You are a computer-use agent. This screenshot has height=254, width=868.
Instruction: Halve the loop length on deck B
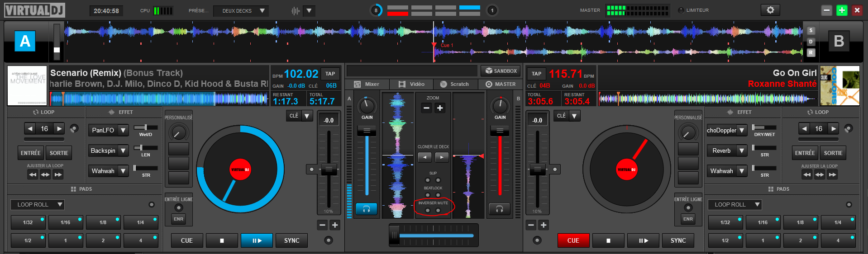click(804, 129)
